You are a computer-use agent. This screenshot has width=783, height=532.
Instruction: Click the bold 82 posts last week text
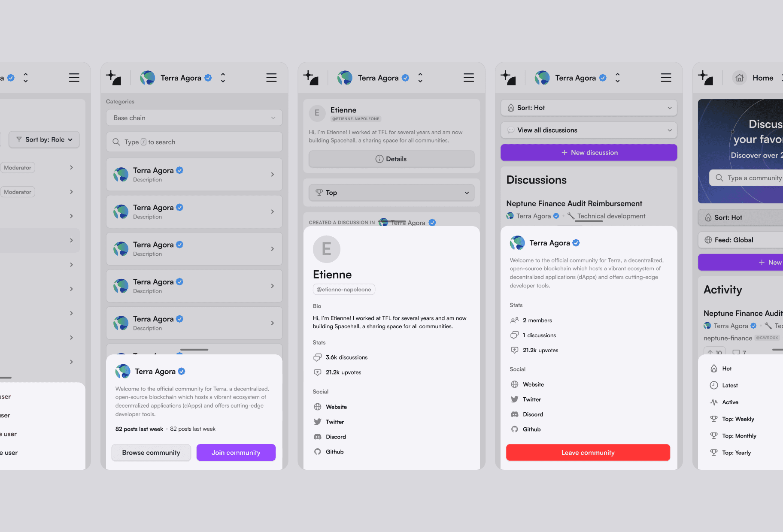click(x=139, y=429)
